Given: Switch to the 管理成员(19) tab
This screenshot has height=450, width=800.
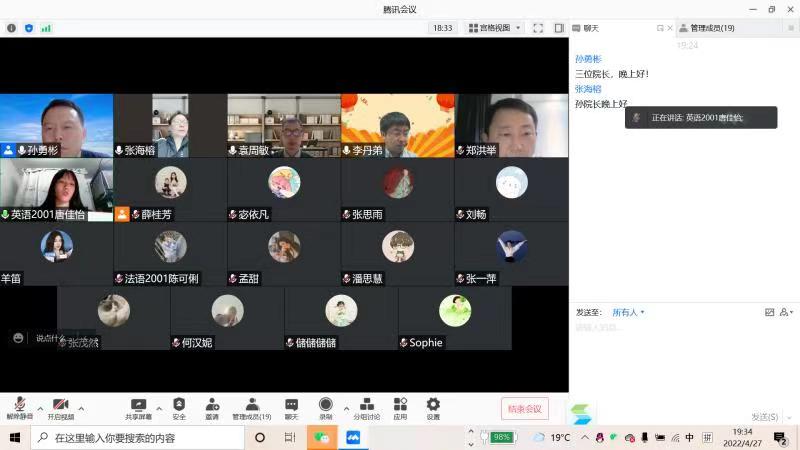Looking at the screenshot, I should [x=712, y=28].
